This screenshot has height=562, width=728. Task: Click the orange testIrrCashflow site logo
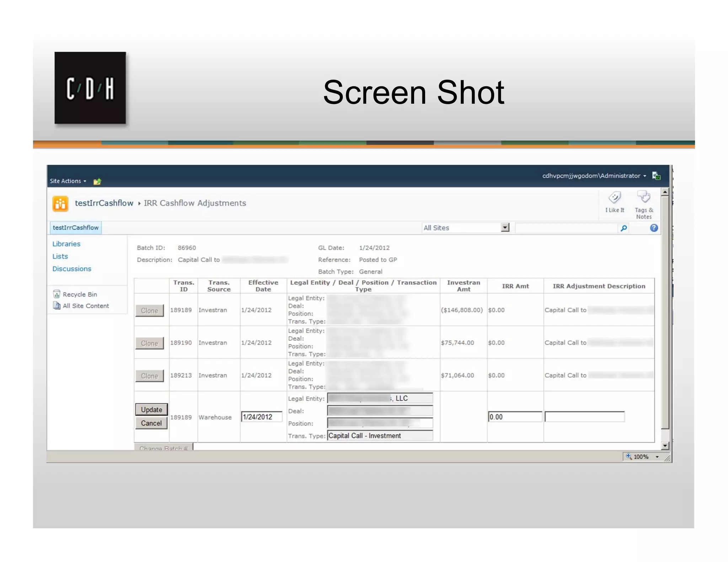coord(60,204)
